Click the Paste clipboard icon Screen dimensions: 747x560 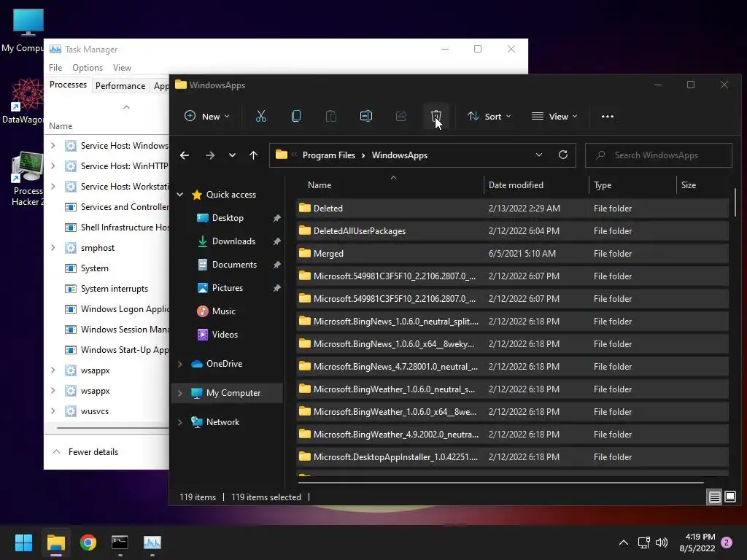pyautogui.click(x=330, y=116)
